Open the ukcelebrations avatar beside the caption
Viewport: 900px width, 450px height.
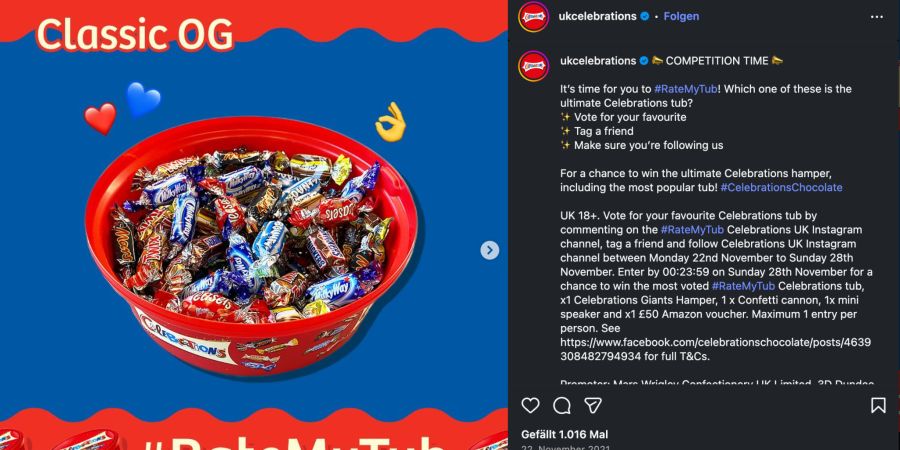click(x=533, y=66)
